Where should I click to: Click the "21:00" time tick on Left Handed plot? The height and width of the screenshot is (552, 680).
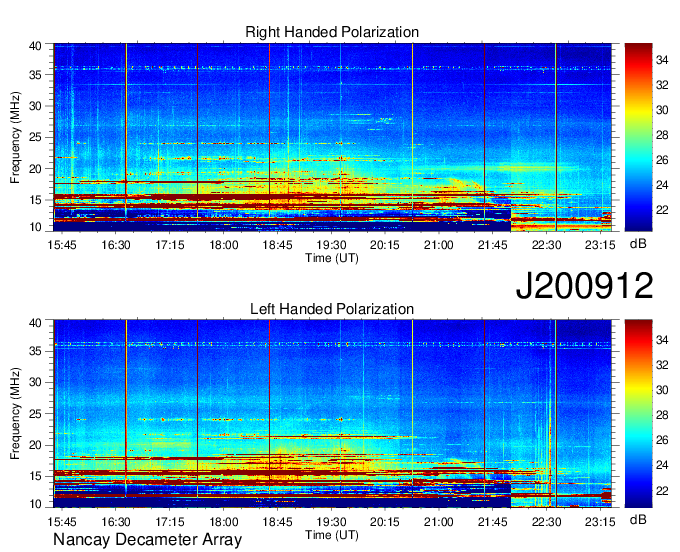[439, 522]
